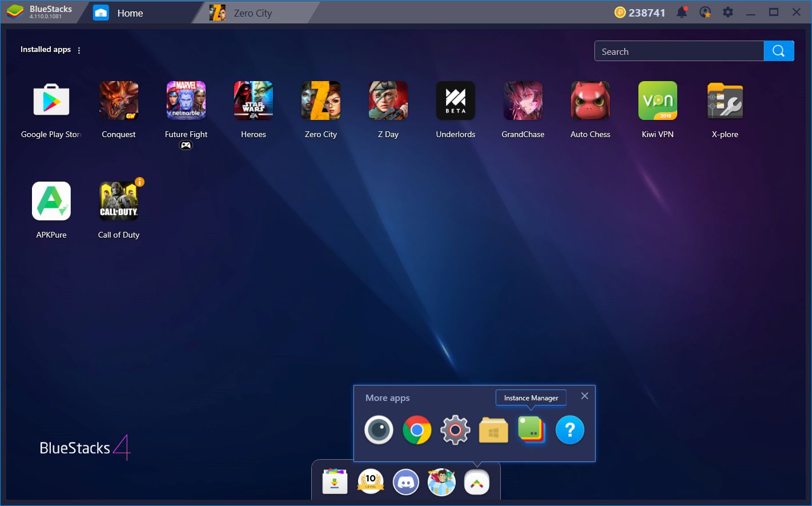Launch the Z Day game
This screenshot has width=812, height=506.
point(388,101)
